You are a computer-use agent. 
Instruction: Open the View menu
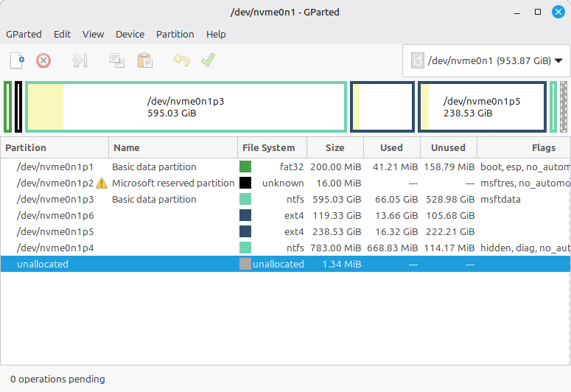point(93,34)
